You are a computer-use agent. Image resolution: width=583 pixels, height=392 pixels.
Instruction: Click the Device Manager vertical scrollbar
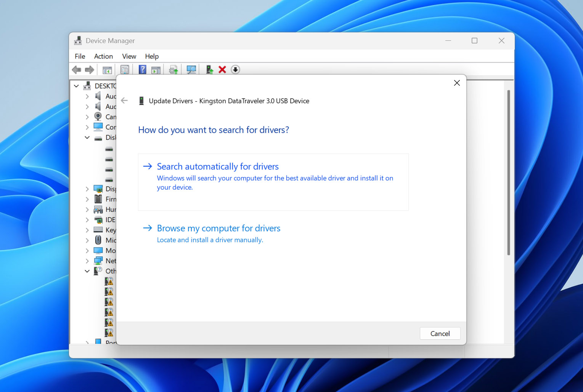click(508, 173)
